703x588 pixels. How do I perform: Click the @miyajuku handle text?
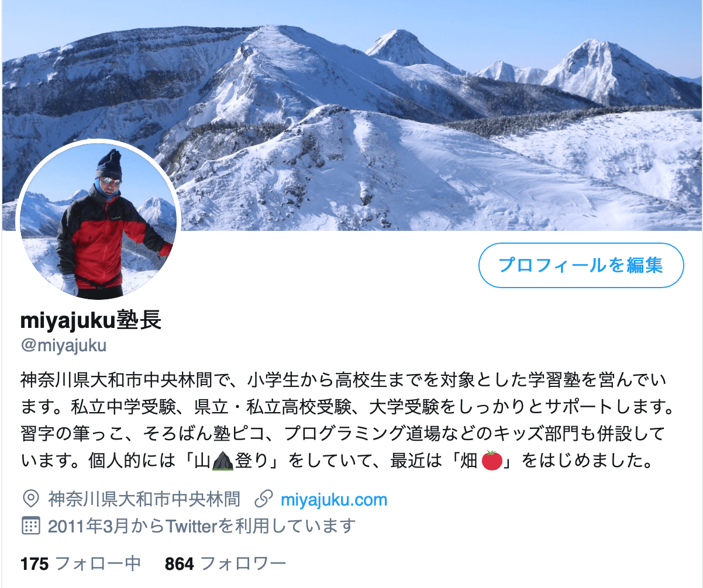(63, 345)
